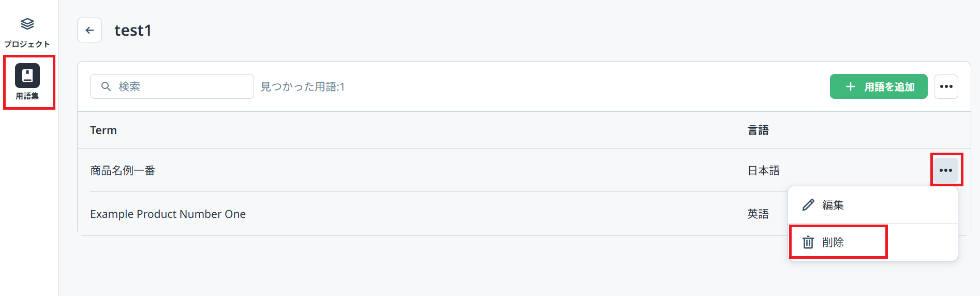Image resolution: width=980 pixels, height=296 pixels.
Task: Select the Example Product Number One term
Action: click(x=168, y=214)
